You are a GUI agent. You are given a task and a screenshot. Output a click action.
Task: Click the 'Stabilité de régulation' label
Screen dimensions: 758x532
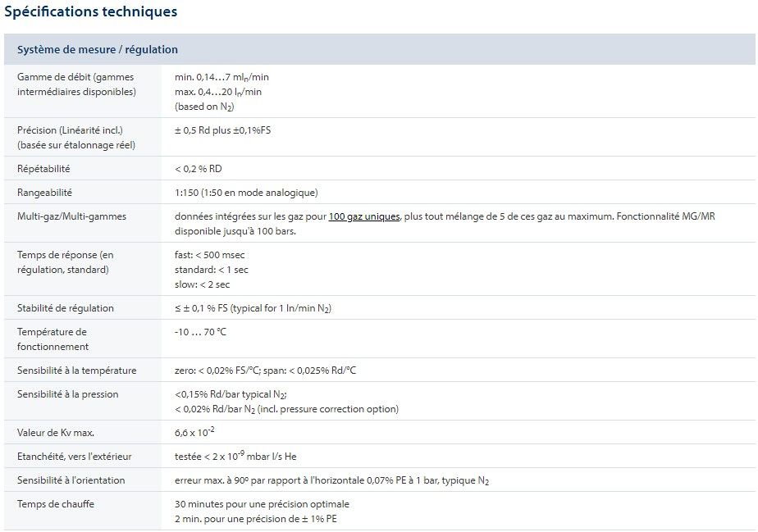pyautogui.click(x=66, y=308)
